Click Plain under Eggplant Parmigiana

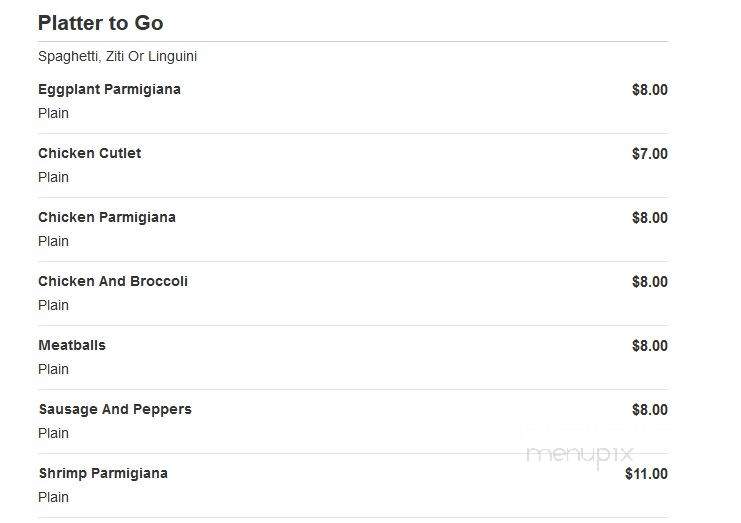coord(53,113)
